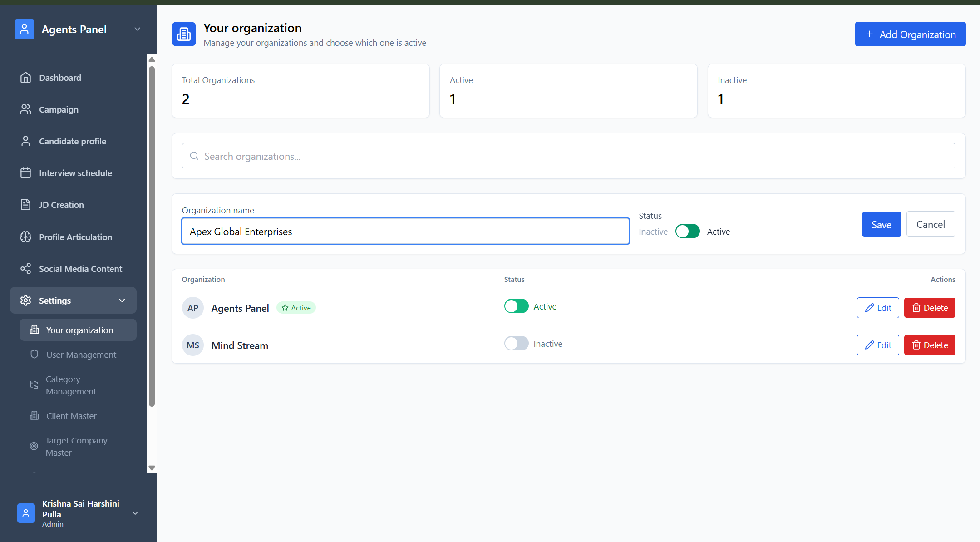Enable the Mind Stream status switch
The height and width of the screenshot is (542, 980).
coord(516,344)
